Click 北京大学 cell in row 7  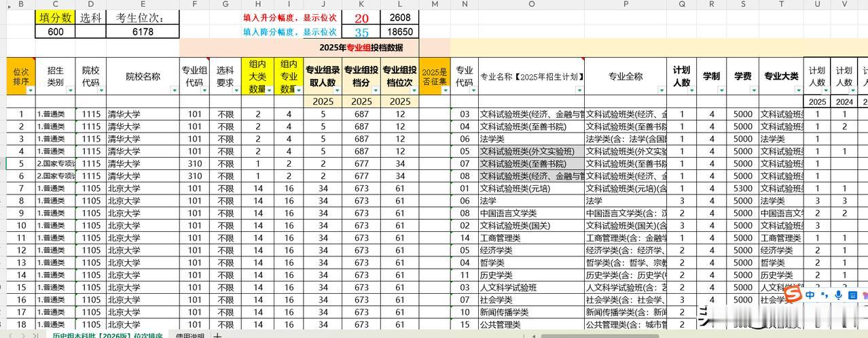pyautogui.click(x=143, y=188)
